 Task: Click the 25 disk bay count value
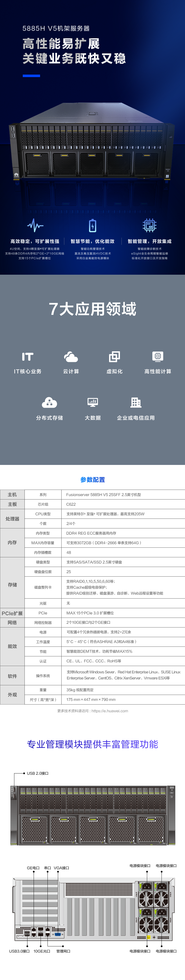pyautogui.click(x=123, y=571)
